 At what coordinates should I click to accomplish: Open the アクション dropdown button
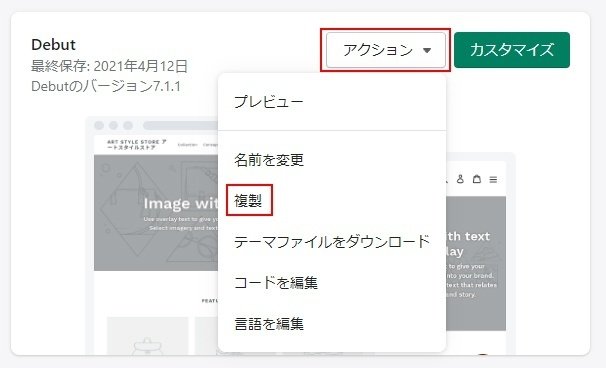(x=386, y=50)
